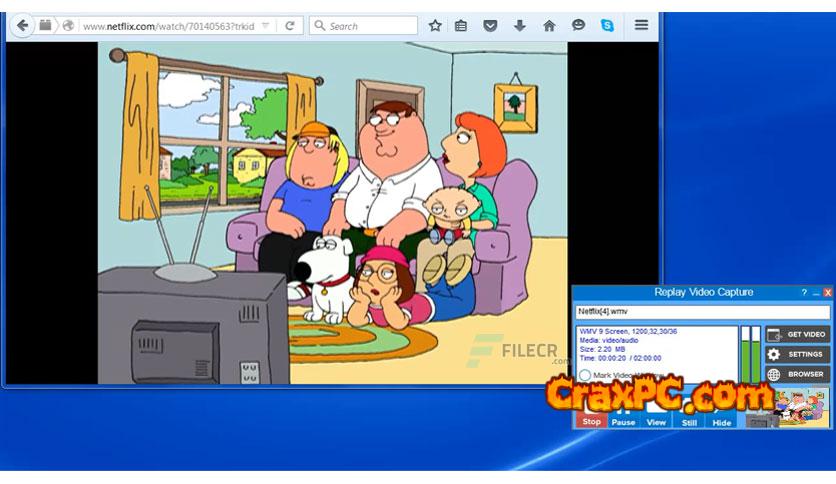Open the downloads arrow icon
This screenshot has height=484, width=836.
pyautogui.click(x=519, y=25)
